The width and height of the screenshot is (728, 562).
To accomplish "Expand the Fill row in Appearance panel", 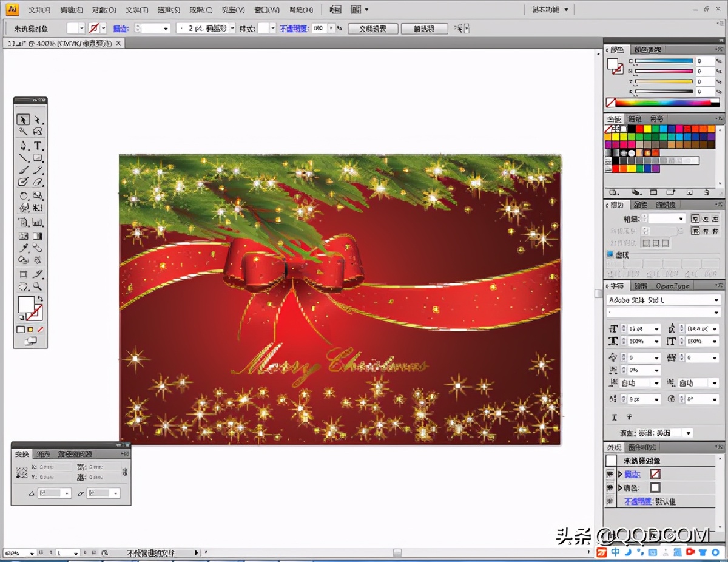I will 621,487.
